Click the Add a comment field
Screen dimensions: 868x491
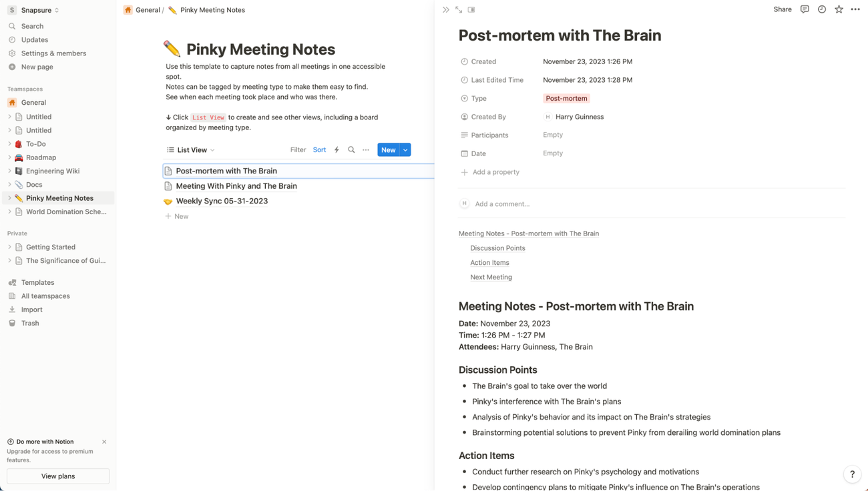click(502, 204)
